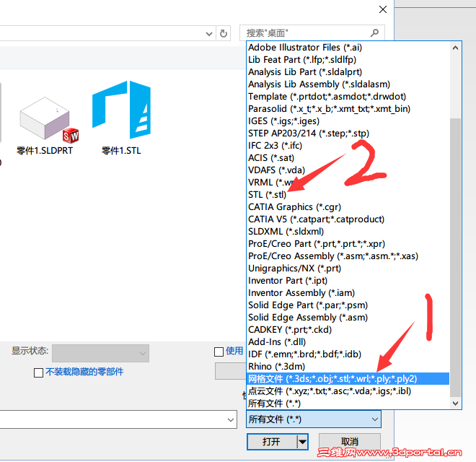The height and width of the screenshot is (462, 476).
Task: Select CATIA V5 entry
Action: pyautogui.click(x=348, y=219)
